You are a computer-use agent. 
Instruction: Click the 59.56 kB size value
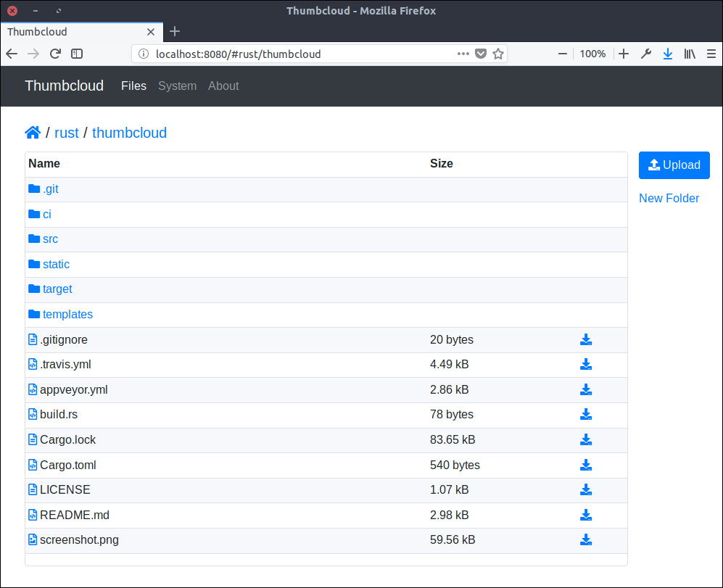(453, 539)
